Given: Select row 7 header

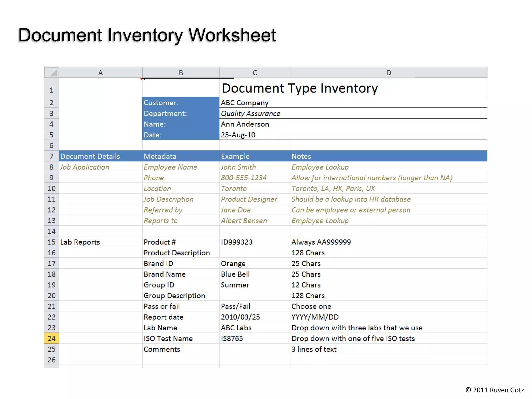Looking at the screenshot, I should [52, 156].
